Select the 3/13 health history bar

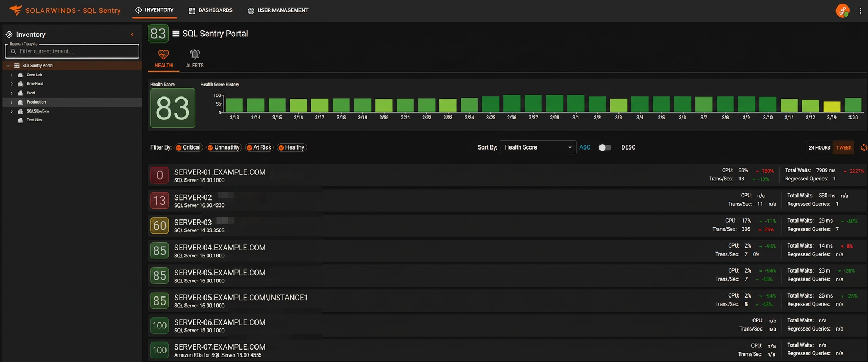coord(234,105)
